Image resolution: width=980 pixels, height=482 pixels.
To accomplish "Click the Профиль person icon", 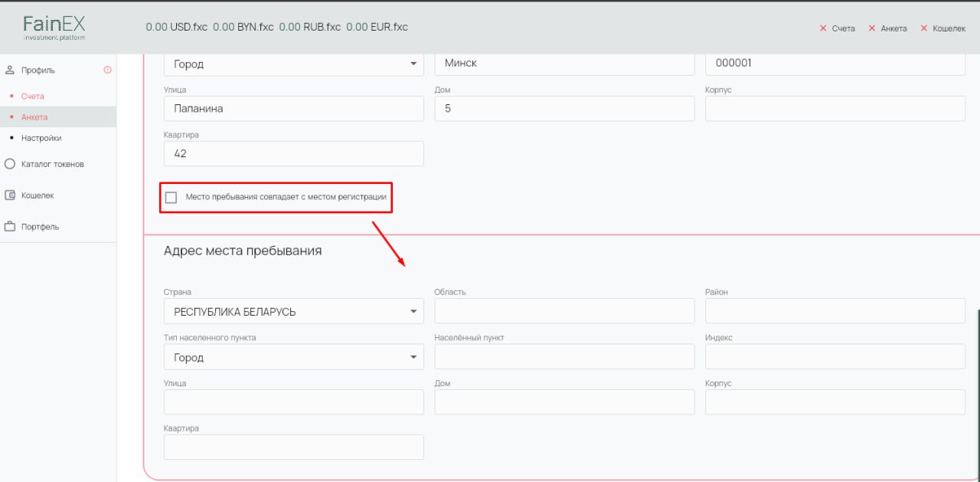I will click(x=10, y=70).
